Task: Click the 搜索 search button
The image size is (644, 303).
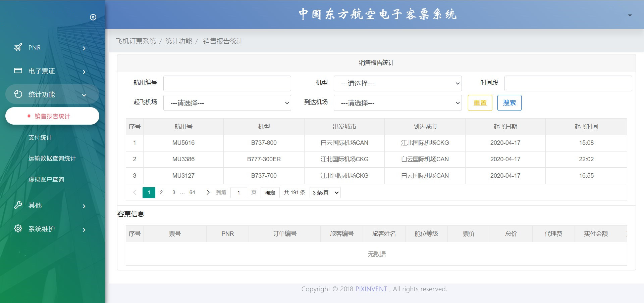Action: tap(509, 103)
